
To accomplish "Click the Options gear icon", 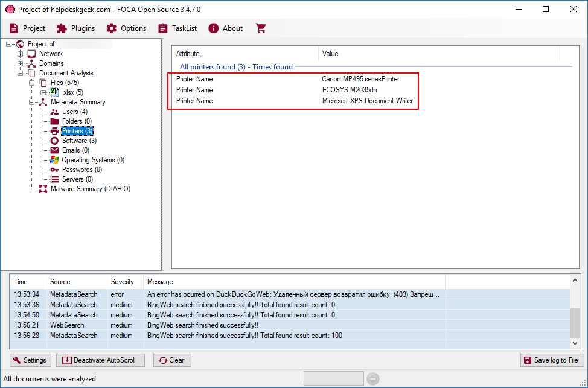I will pos(111,28).
